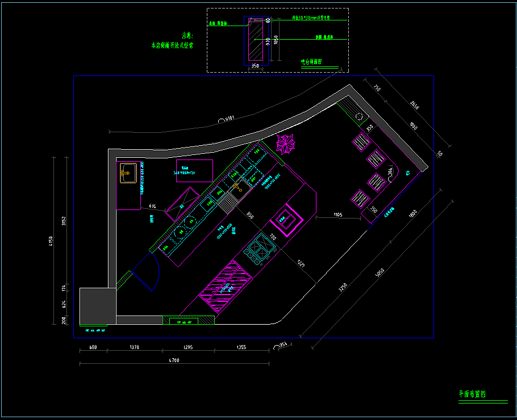Select the orange wall-corner wash basin symbol

click(x=128, y=173)
